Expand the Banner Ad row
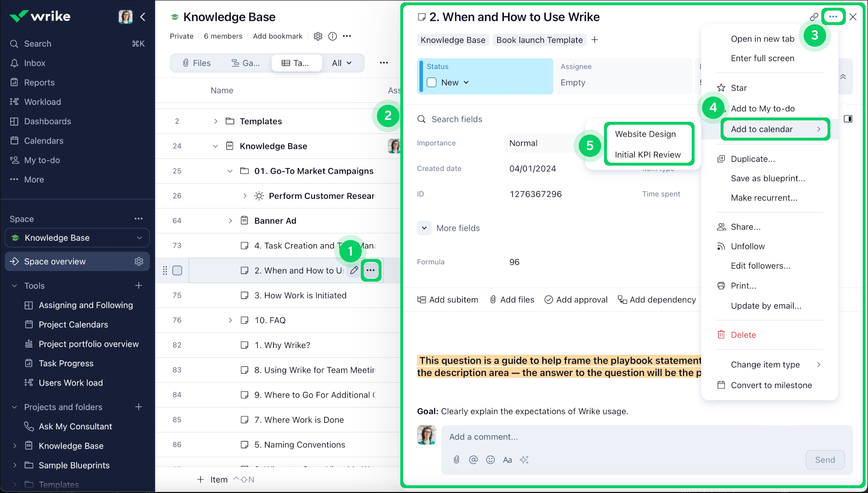The width and height of the screenshot is (868, 493). [230, 221]
